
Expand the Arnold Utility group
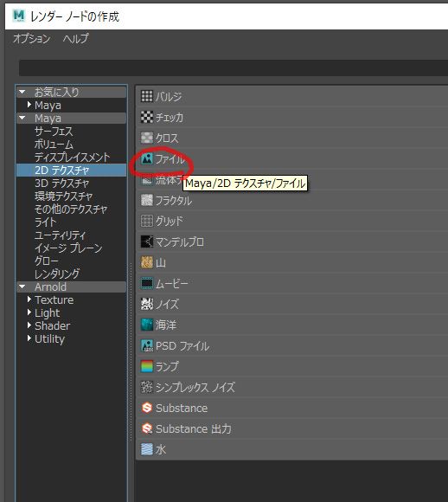point(29,338)
